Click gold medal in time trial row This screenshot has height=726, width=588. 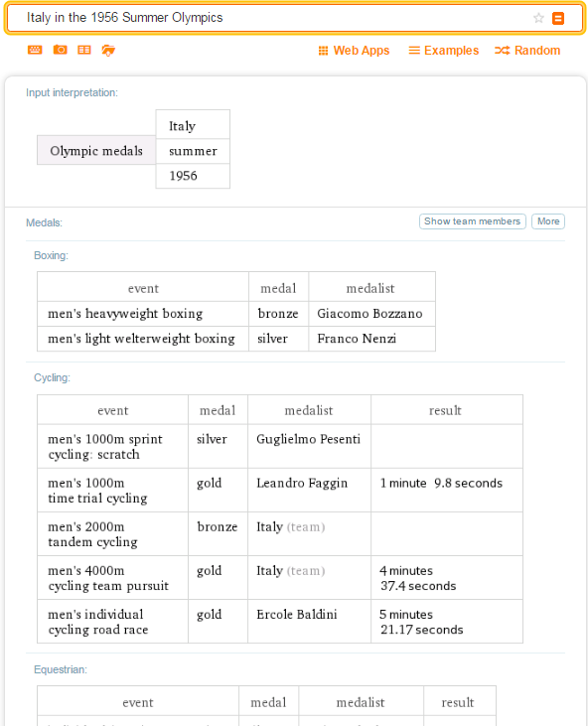(210, 483)
